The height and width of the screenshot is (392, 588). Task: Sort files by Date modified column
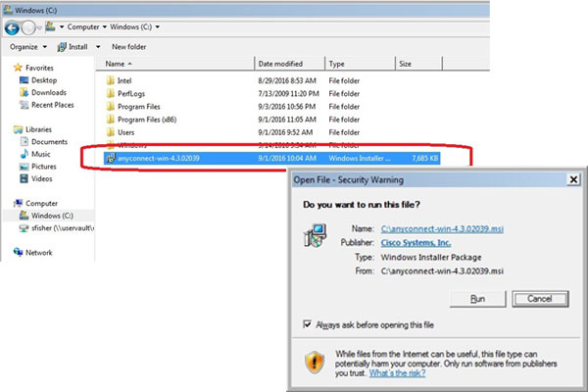(285, 64)
